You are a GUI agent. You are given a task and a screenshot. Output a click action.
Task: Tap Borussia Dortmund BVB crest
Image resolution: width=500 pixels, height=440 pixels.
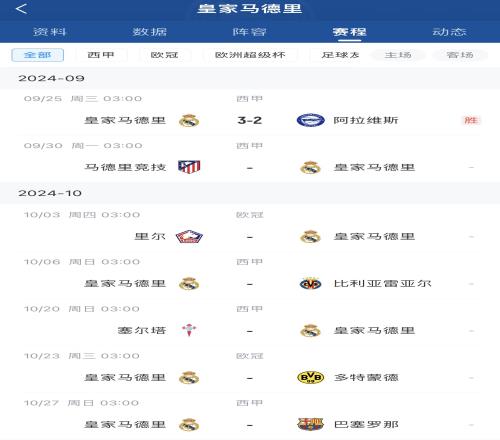310,377
